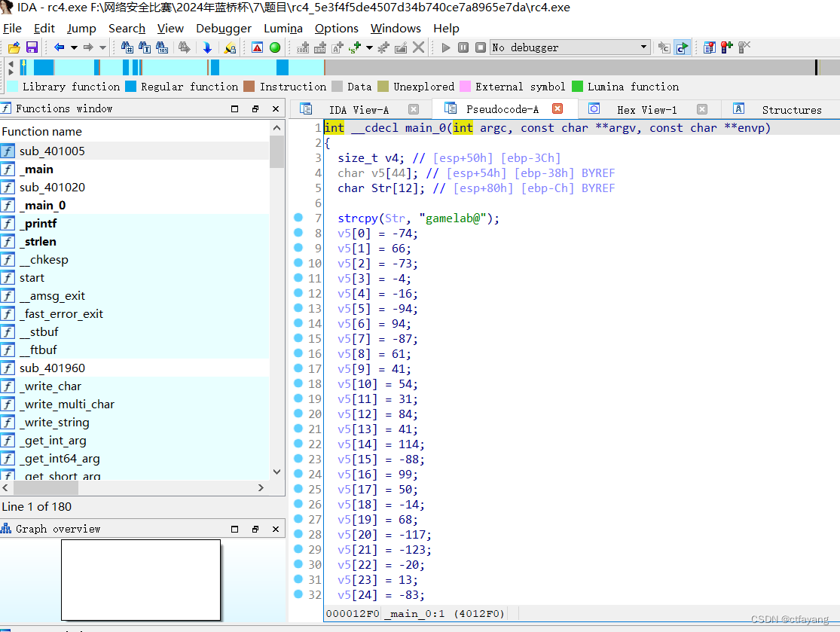Click the Save database floppy icon

click(x=32, y=47)
